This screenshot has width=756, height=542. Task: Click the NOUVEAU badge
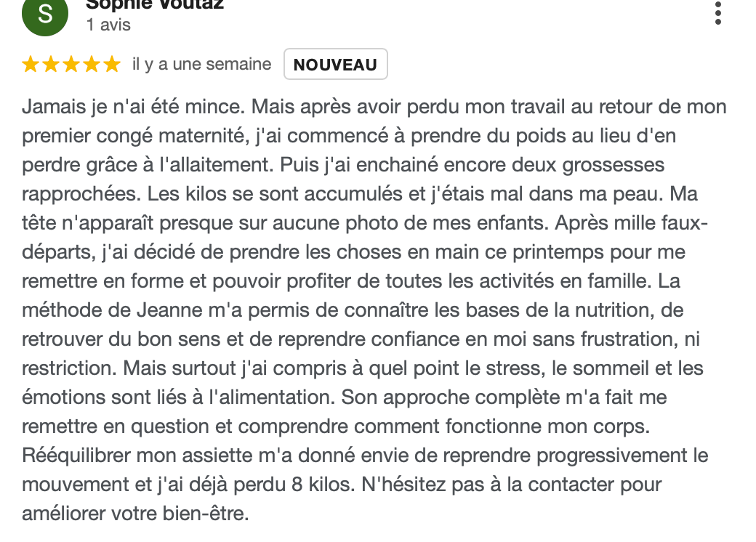[335, 65]
